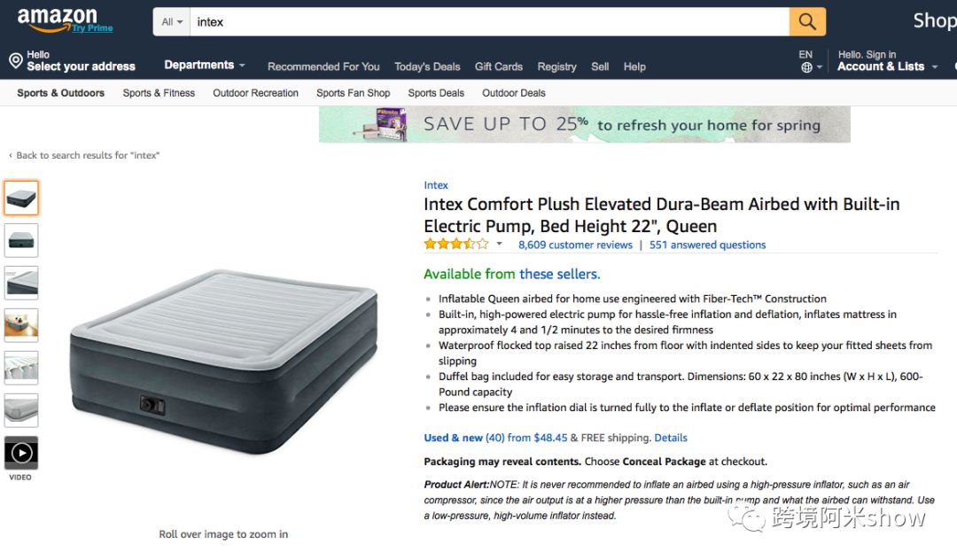Image resolution: width=957 pixels, height=560 pixels.
Task: Open the 8,609 customer reviews link
Action: [x=575, y=245]
